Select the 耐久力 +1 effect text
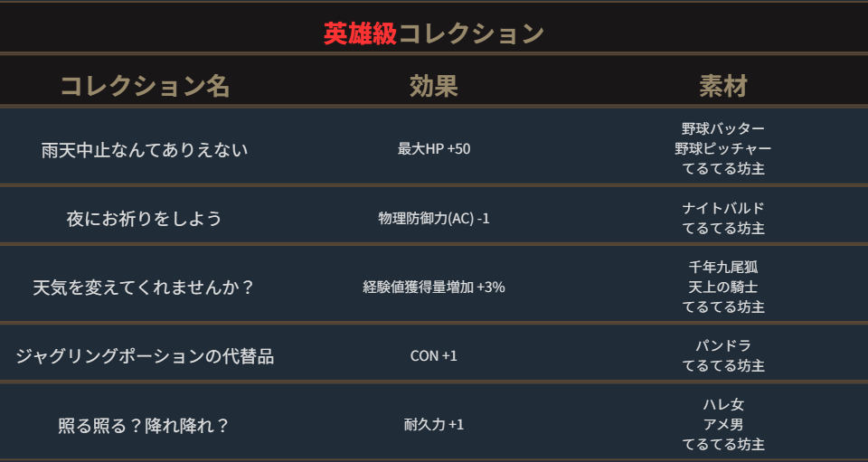The image size is (868, 462). [x=434, y=424]
